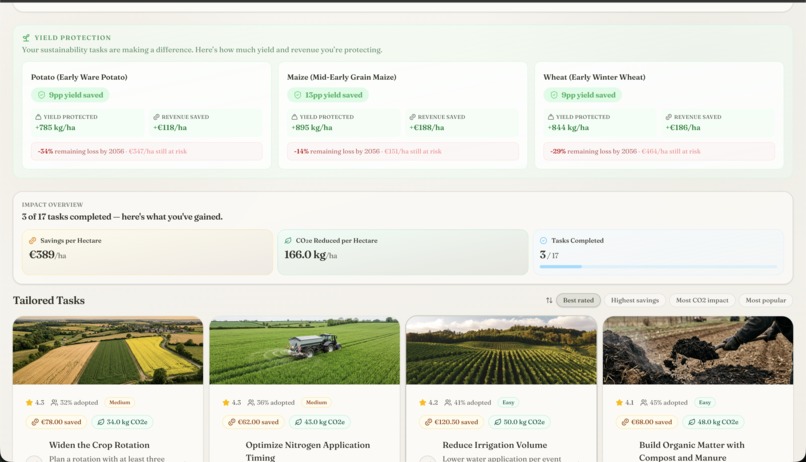Click the Potato Yield Protected icon
This screenshot has width=806, height=462.
pyautogui.click(x=38, y=117)
